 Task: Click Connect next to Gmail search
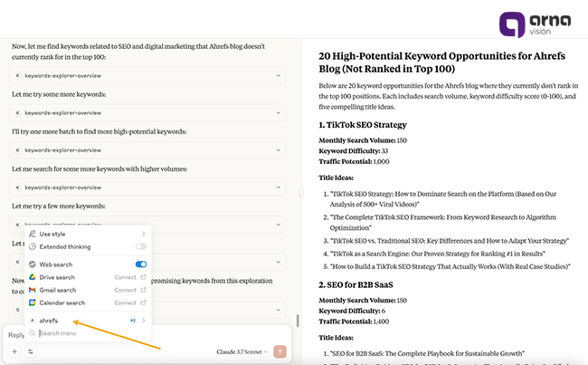pos(125,290)
